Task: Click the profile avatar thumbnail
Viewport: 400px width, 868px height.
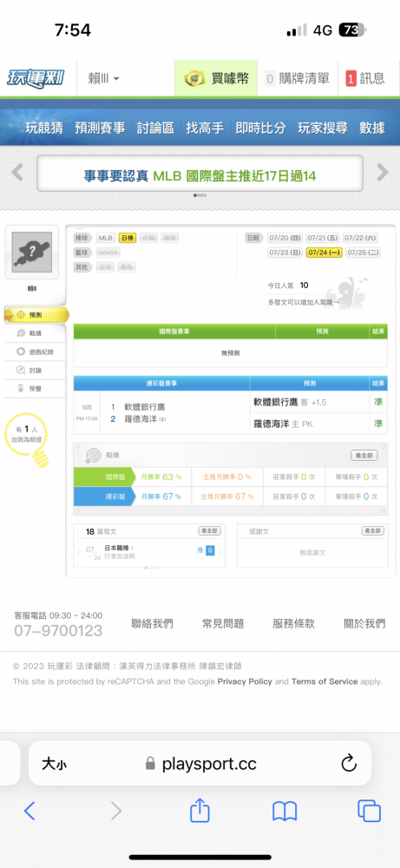Action: coord(32,252)
